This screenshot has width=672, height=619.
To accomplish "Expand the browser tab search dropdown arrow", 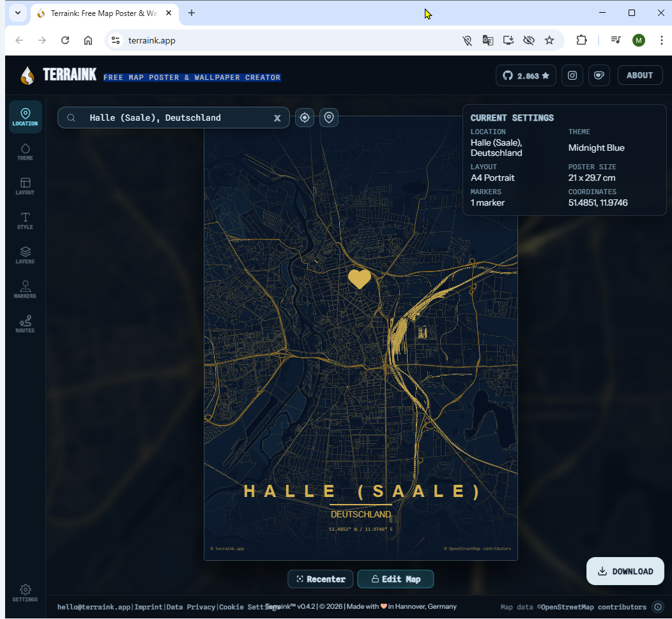I will tap(17, 13).
